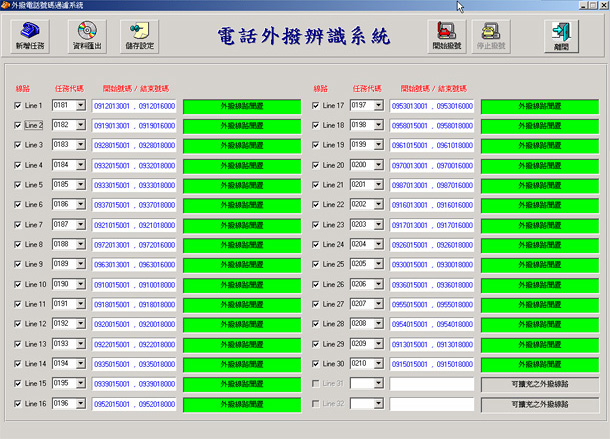This screenshot has width=610, height=439.
Task: Click the application icon in the title bar
Action: [x=5, y=5]
